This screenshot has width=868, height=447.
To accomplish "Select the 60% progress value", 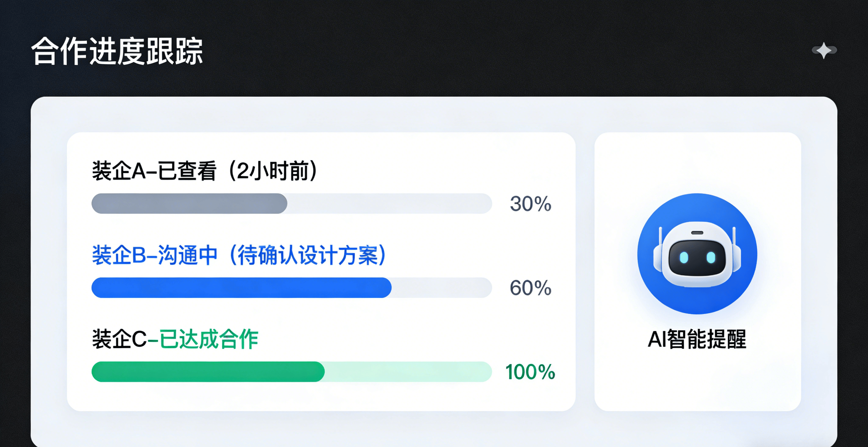I will point(530,288).
